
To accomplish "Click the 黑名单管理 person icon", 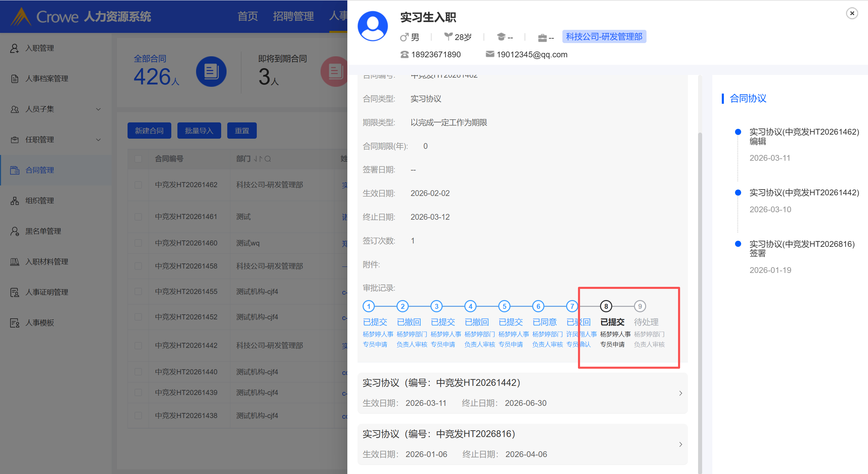I will click(x=14, y=231).
